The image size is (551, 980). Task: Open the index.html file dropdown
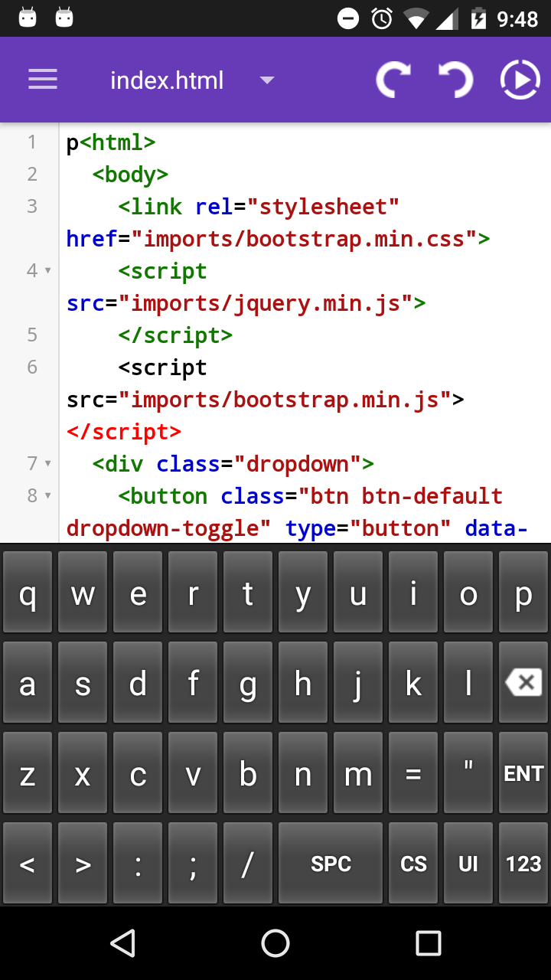click(x=191, y=80)
